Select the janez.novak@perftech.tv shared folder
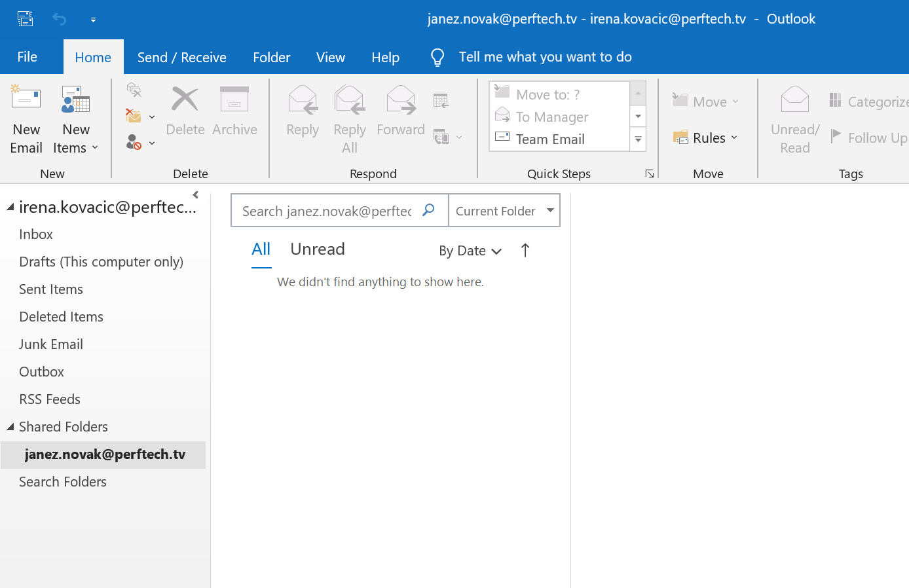This screenshot has width=909, height=588. (103, 454)
